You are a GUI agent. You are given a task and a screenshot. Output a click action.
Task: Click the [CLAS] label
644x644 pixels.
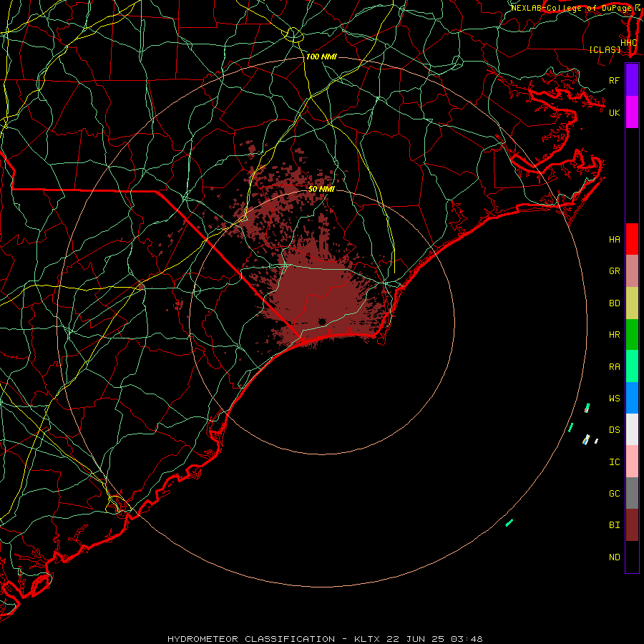coord(605,50)
